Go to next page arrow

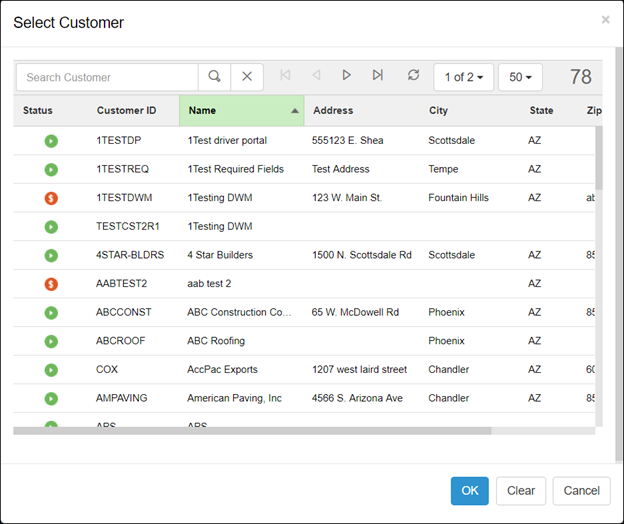[346, 76]
